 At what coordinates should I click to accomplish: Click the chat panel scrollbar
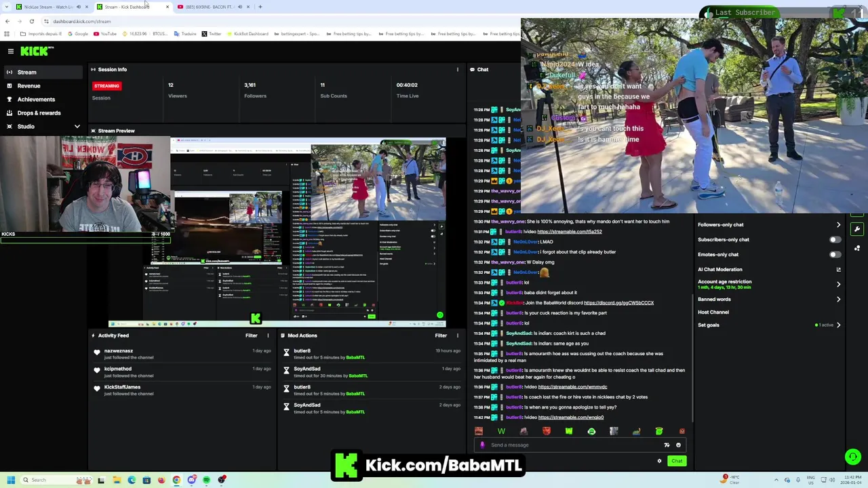[x=692, y=357]
